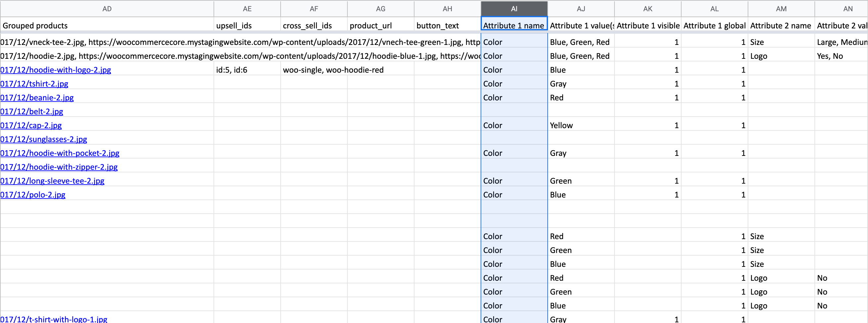Open the beanie-2.jpg link
The image size is (868, 323).
(x=37, y=98)
